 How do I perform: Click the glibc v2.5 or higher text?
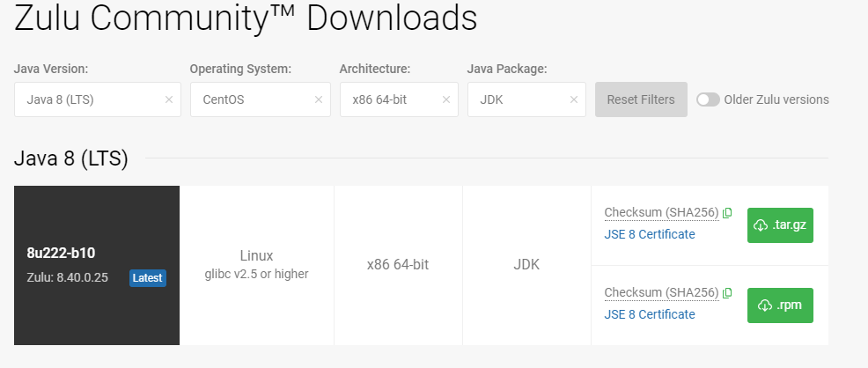(x=256, y=274)
